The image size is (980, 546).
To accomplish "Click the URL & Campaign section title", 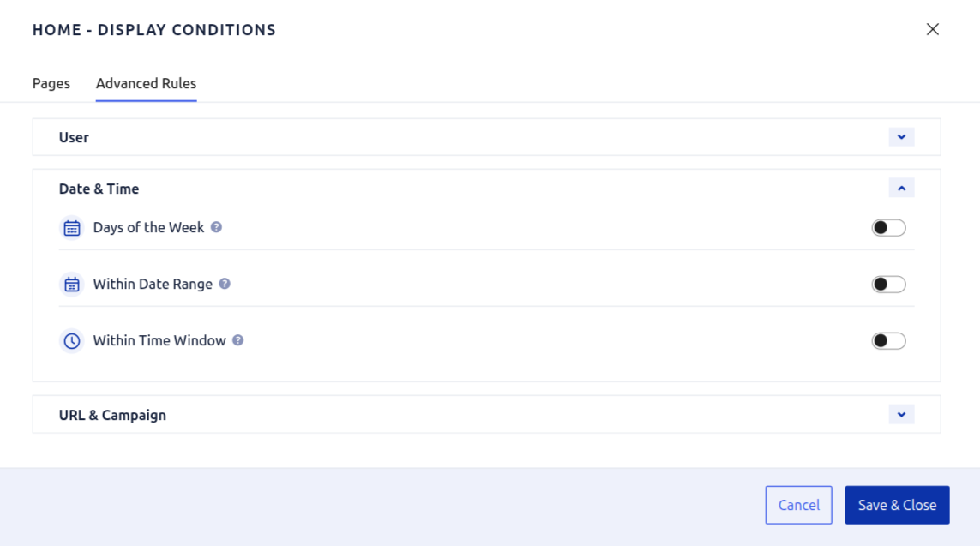I will point(112,415).
